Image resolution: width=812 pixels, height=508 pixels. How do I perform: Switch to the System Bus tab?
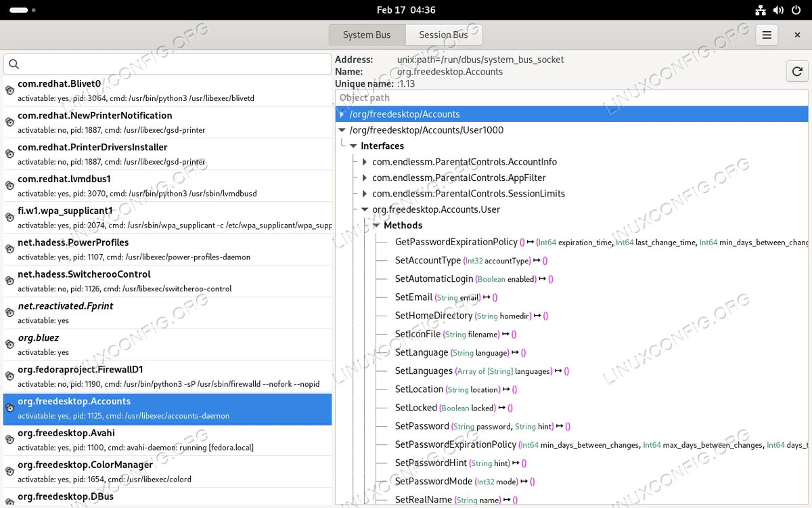[367, 35]
